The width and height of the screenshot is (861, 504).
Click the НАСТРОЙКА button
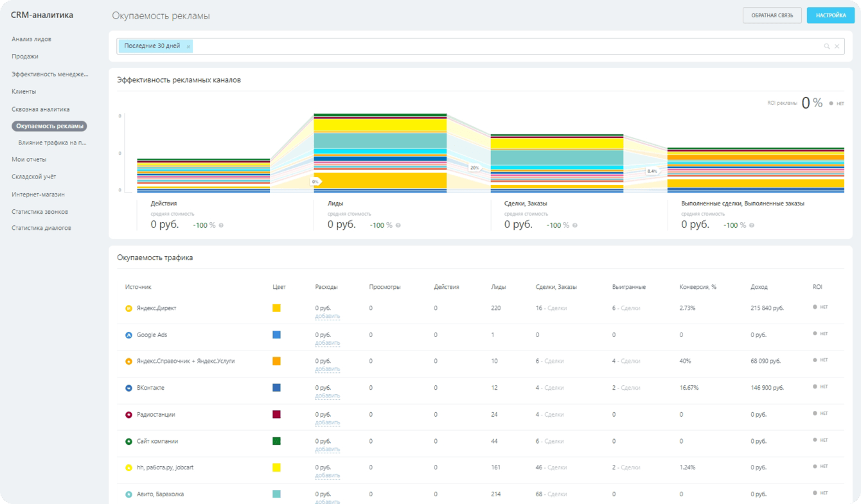(x=830, y=15)
